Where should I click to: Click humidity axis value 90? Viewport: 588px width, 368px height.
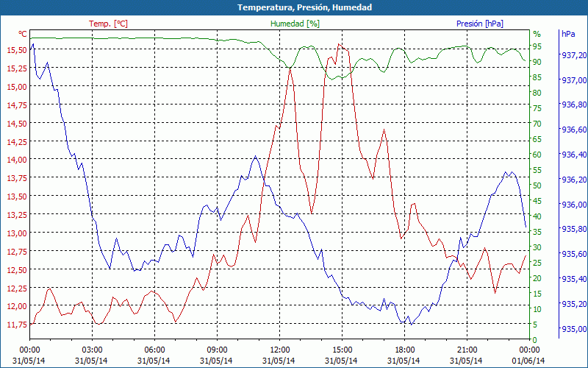537,62
